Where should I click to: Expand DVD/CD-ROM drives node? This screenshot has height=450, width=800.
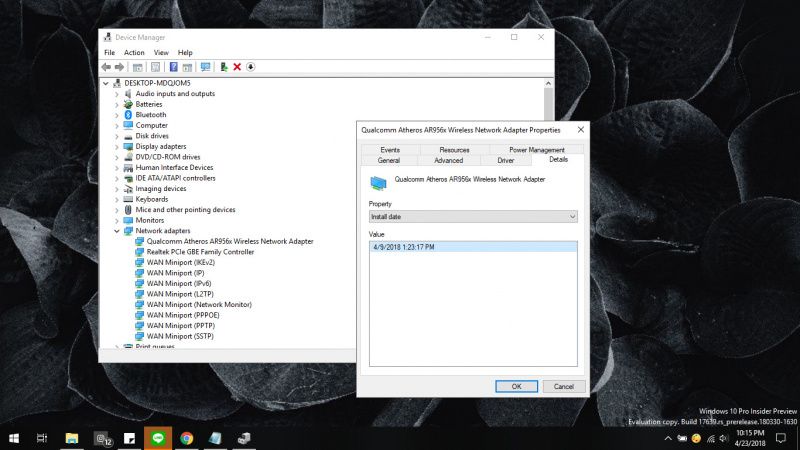[117, 157]
